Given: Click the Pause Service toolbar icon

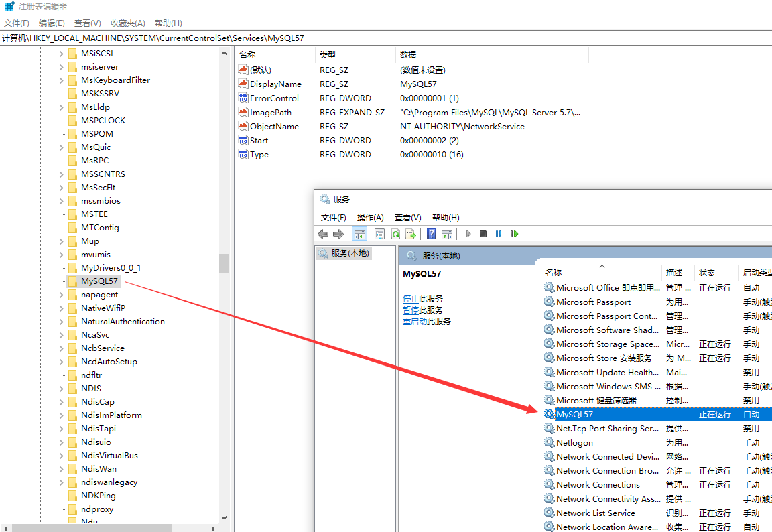Looking at the screenshot, I should coord(499,234).
